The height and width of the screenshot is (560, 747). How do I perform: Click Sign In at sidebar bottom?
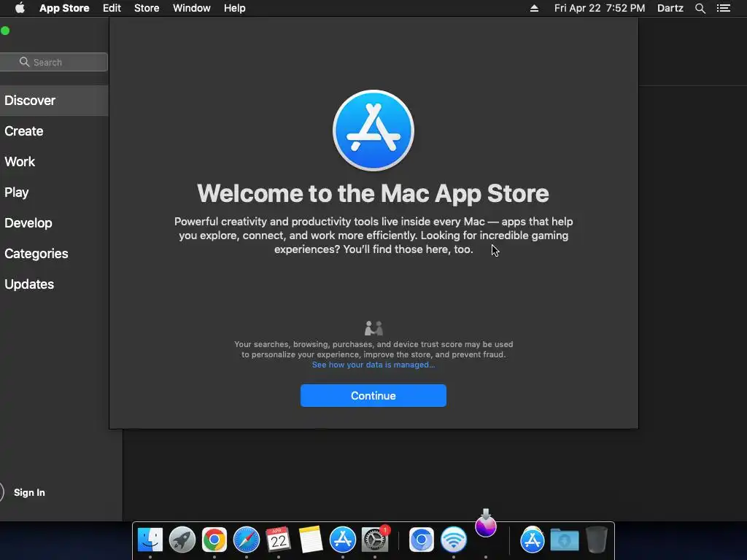(29, 492)
